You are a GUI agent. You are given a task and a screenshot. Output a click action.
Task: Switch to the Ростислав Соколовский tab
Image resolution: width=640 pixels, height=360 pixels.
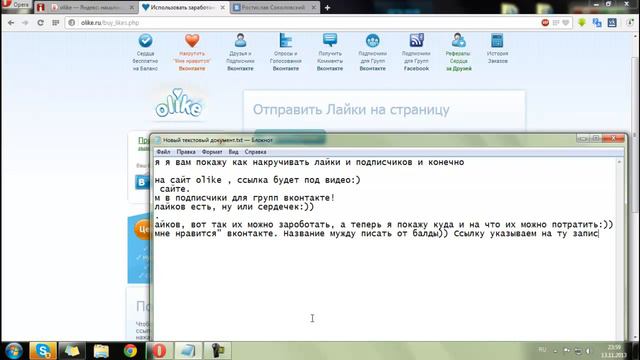[275, 8]
